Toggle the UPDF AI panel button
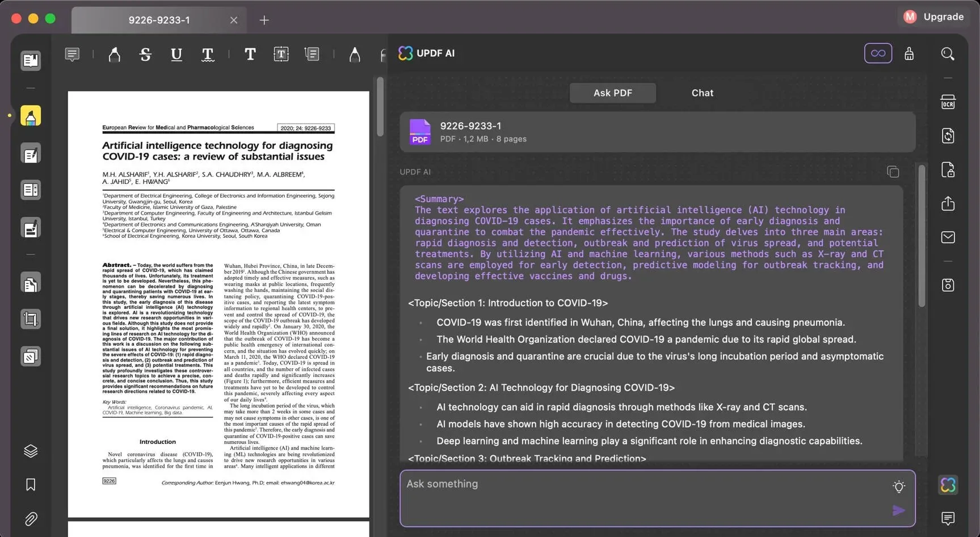This screenshot has height=537, width=980. tap(948, 485)
